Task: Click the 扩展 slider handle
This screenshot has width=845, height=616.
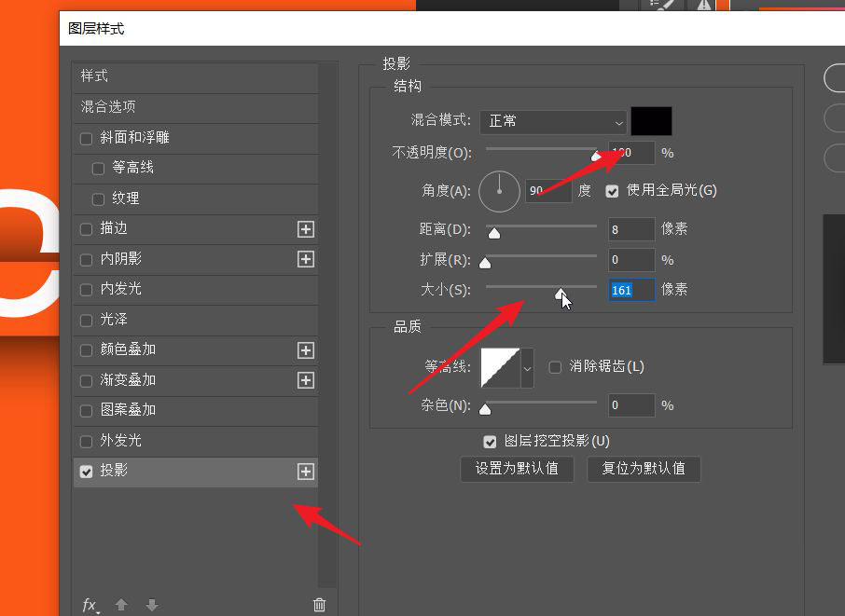Action: pyautogui.click(x=485, y=263)
